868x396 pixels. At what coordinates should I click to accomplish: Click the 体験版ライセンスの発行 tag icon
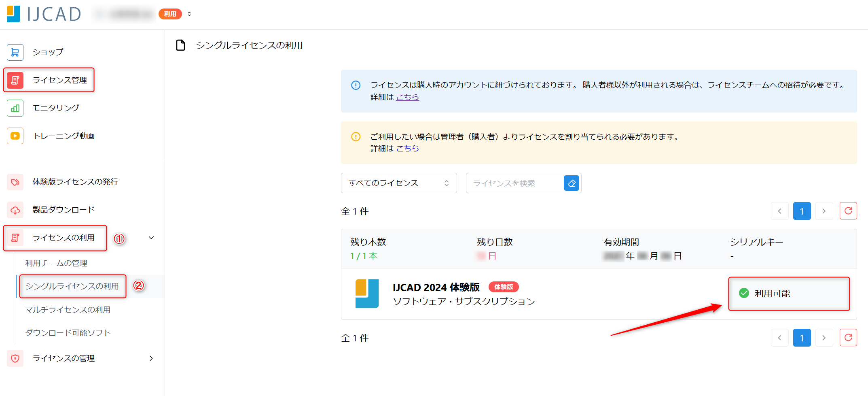15,182
